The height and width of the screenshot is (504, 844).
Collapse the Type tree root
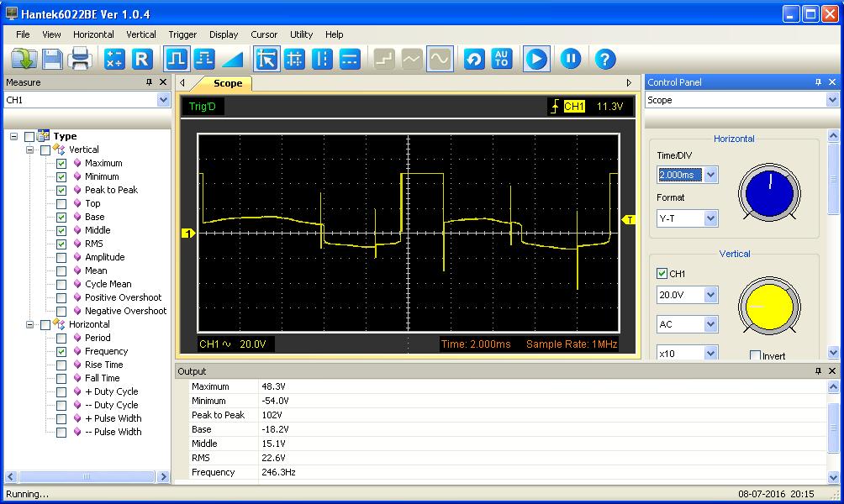pos(14,137)
